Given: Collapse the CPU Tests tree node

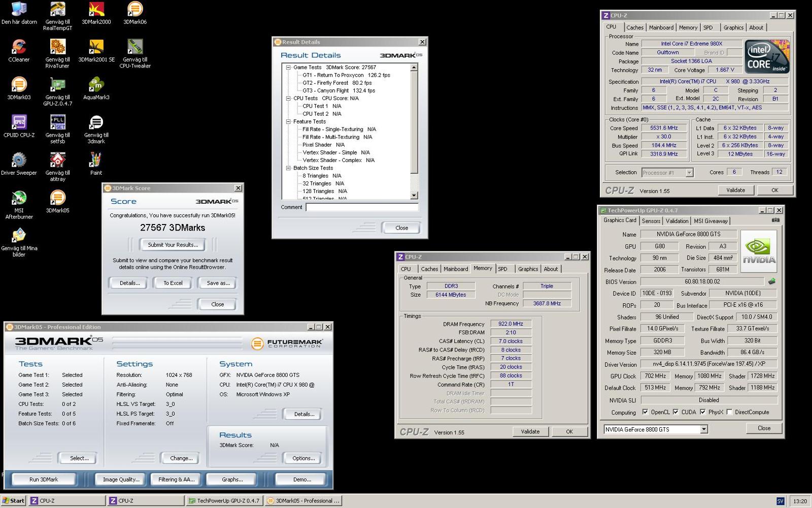Looking at the screenshot, I should point(288,98).
